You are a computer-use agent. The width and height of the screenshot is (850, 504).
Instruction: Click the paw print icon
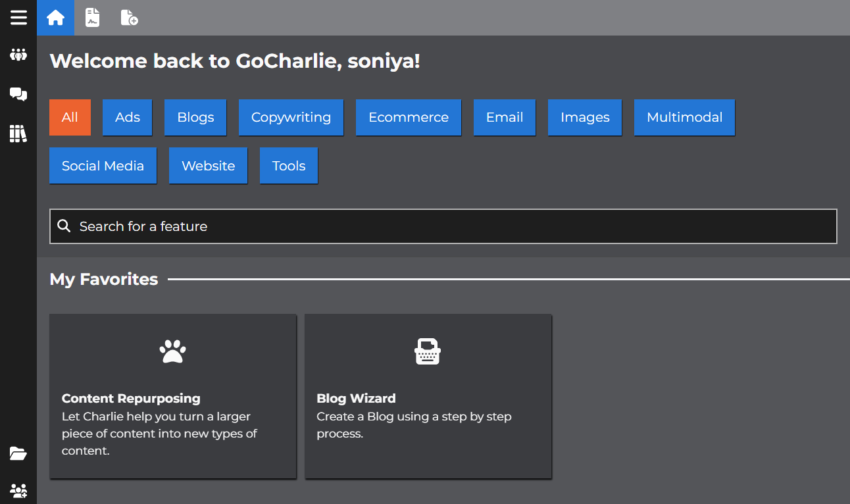(x=173, y=351)
